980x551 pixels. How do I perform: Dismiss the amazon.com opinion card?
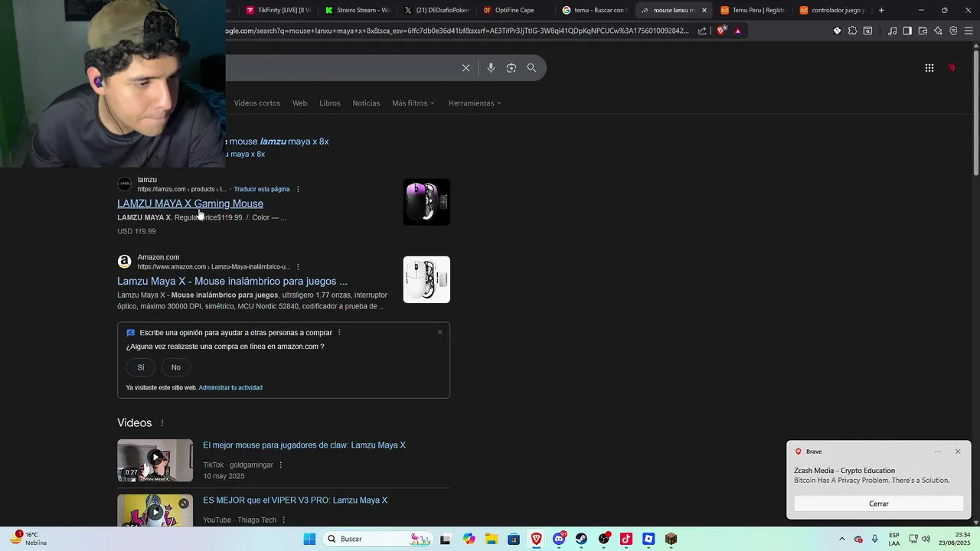pos(439,332)
